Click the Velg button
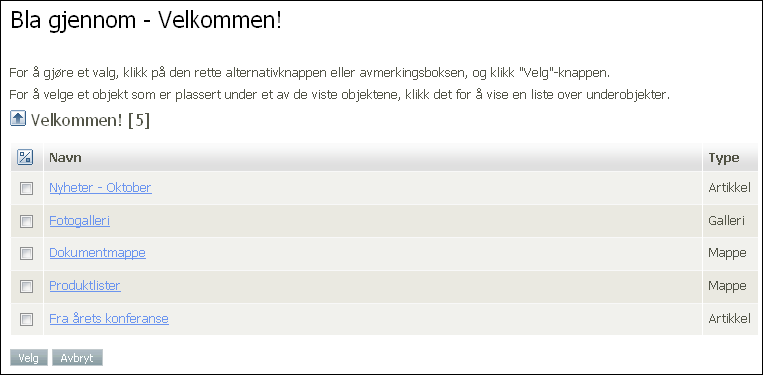Viewport: 763px width, 375px height. 29,357
